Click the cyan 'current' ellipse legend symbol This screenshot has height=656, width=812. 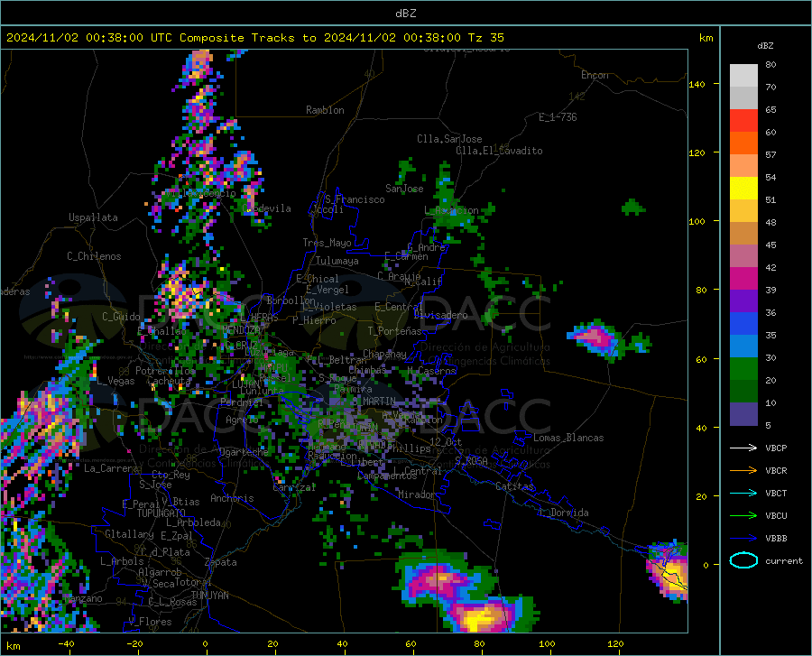[743, 560]
